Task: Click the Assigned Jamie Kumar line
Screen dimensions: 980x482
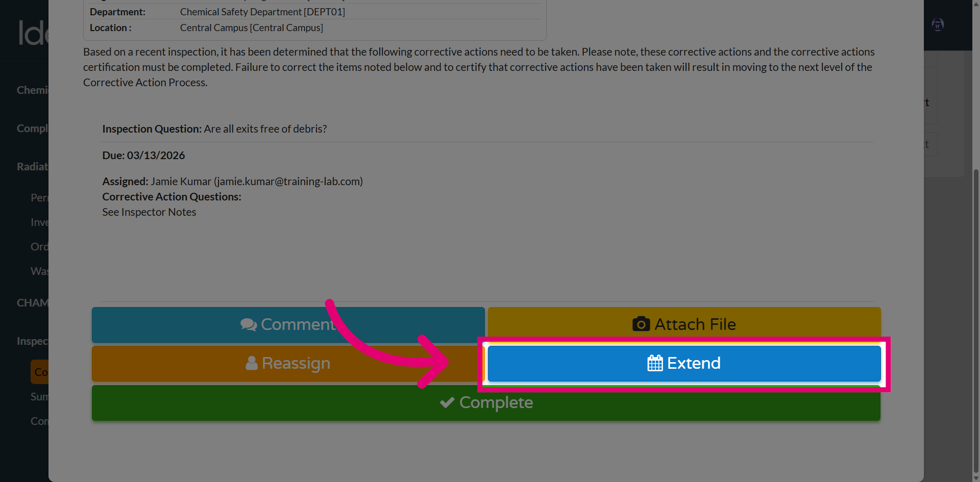Action: pos(232,182)
